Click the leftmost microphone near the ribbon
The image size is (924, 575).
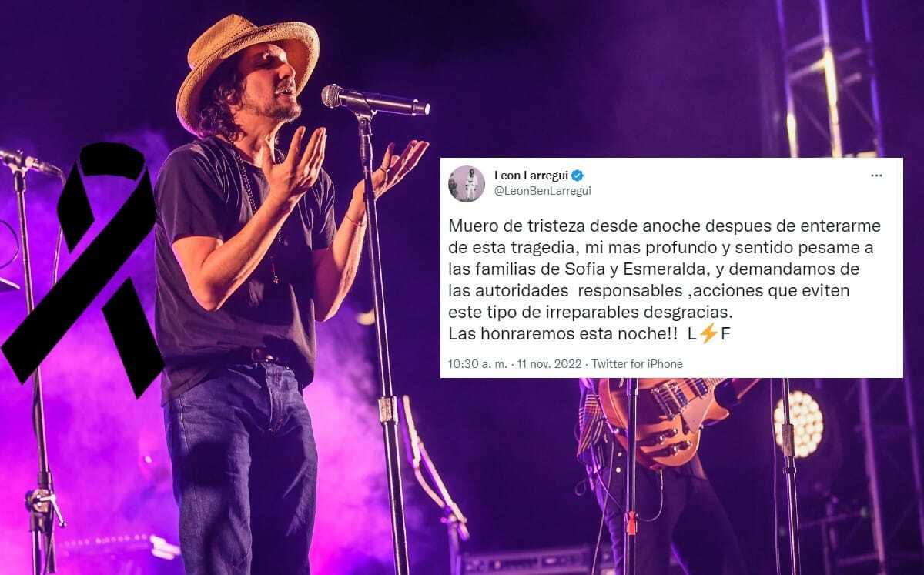click(x=27, y=162)
